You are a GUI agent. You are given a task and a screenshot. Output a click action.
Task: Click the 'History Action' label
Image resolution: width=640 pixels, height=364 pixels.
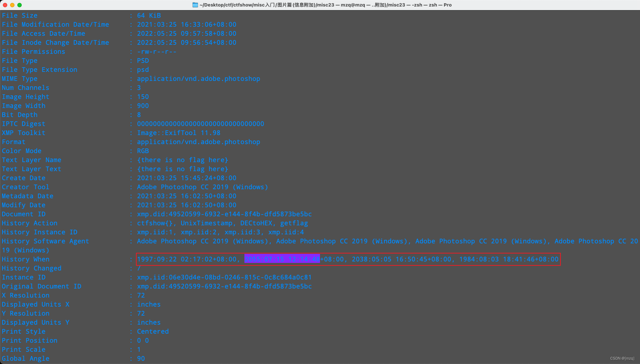(x=30, y=223)
